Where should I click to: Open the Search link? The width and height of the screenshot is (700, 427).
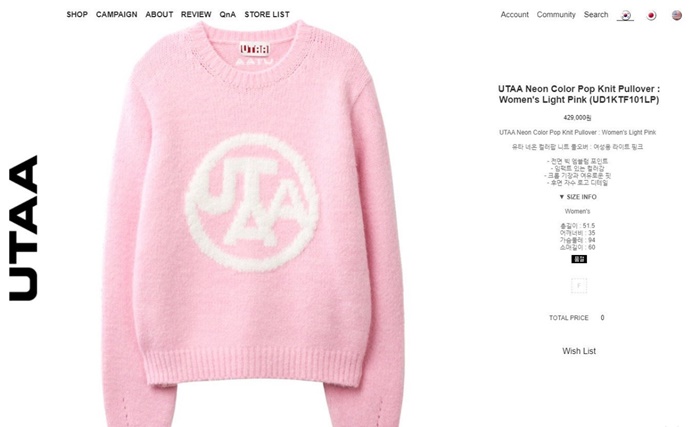click(596, 14)
